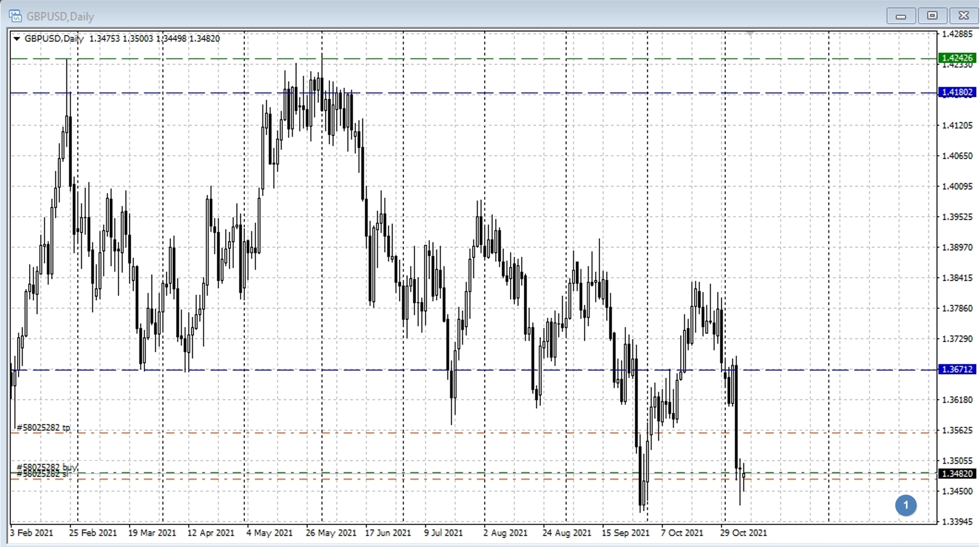Click the GBPUSD,Daily title bar text

(60, 16)
